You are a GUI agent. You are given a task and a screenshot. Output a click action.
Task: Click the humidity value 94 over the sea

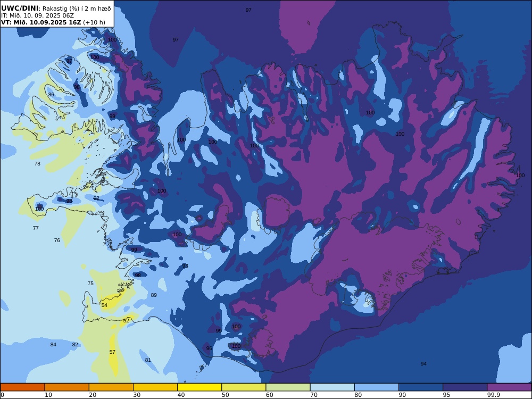point(423,364)
